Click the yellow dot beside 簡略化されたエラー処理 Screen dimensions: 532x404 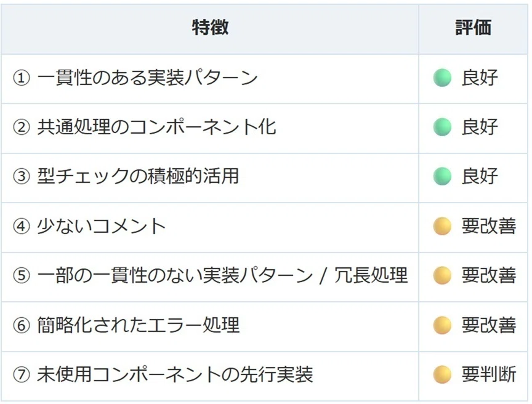tap(441, 325)
